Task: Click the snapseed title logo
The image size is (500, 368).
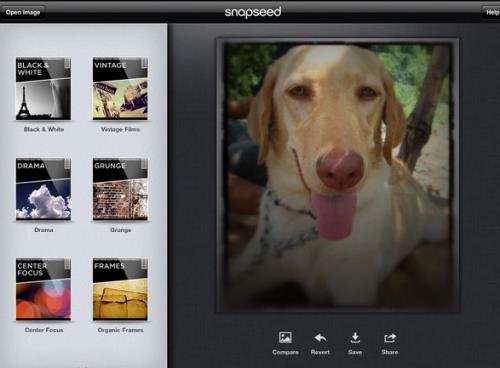Action: pyautogui.click(x=253, y=12)
